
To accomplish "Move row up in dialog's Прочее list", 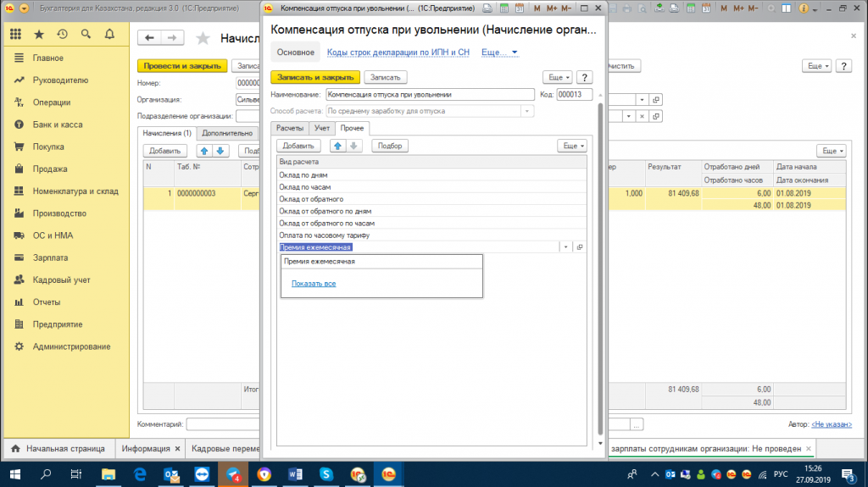I will click(337, 146).
